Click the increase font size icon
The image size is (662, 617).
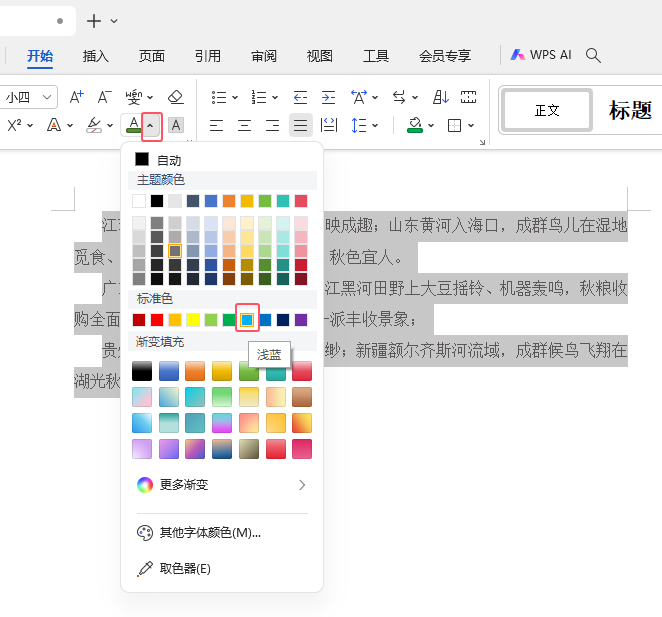coord(77,97)
